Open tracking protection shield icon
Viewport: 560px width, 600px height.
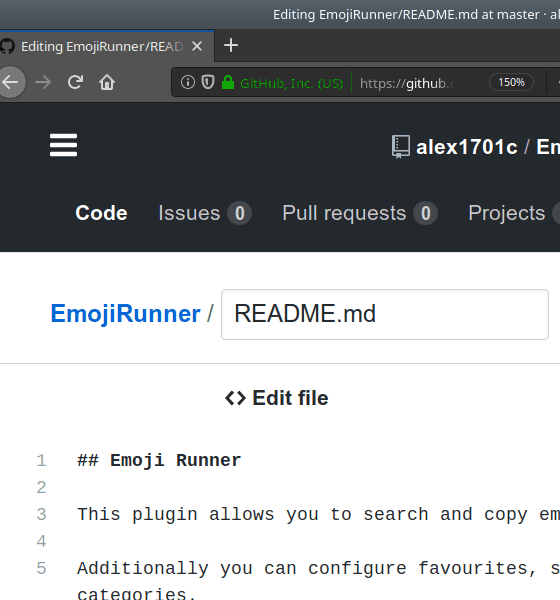click(x=208, y=82)
